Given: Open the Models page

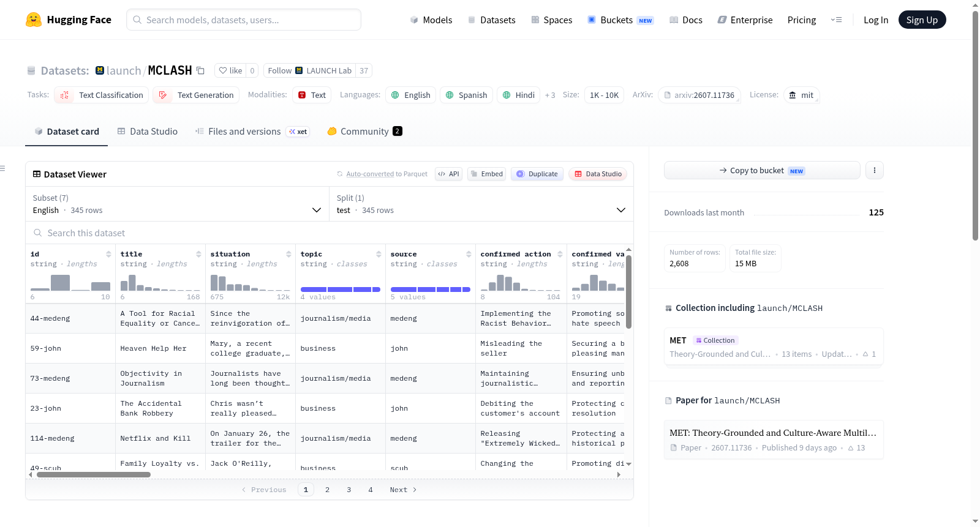Looking at the screenshot, I should point(431,20).
